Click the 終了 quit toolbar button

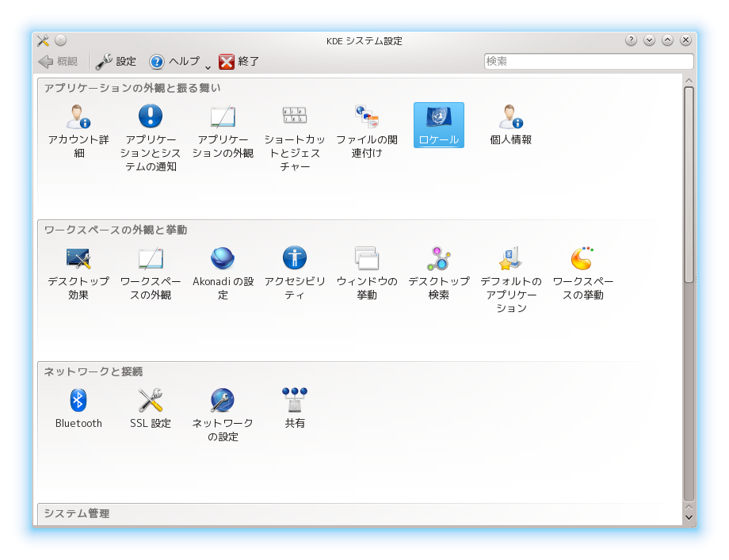(239, 61)
